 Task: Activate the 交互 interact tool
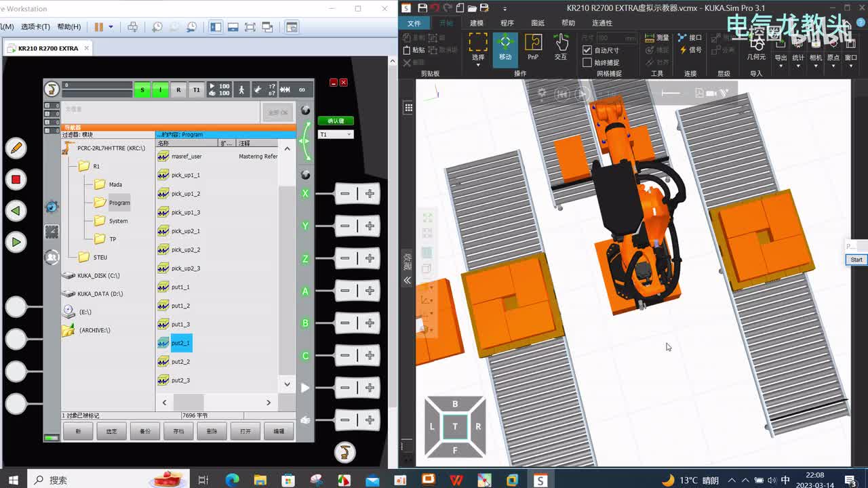[561, 47]
